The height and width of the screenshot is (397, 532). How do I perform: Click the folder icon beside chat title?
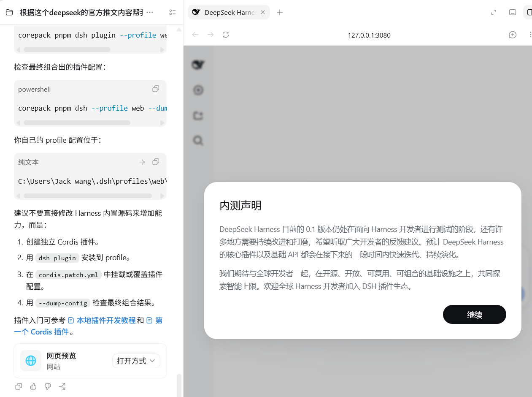pyautogui.click(x=9, y=13)
